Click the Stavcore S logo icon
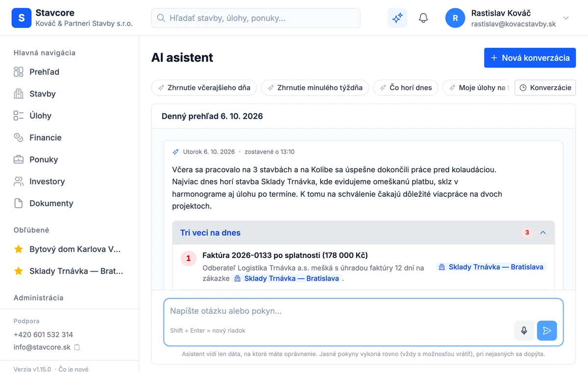Viewport: 588px width, 372px height. pos(21,18)
